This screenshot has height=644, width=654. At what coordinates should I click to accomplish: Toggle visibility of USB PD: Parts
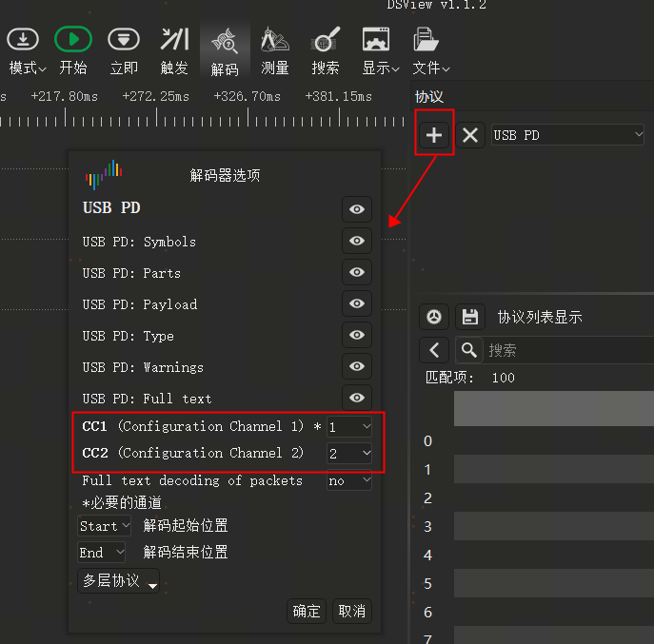[x=357, y=272]
